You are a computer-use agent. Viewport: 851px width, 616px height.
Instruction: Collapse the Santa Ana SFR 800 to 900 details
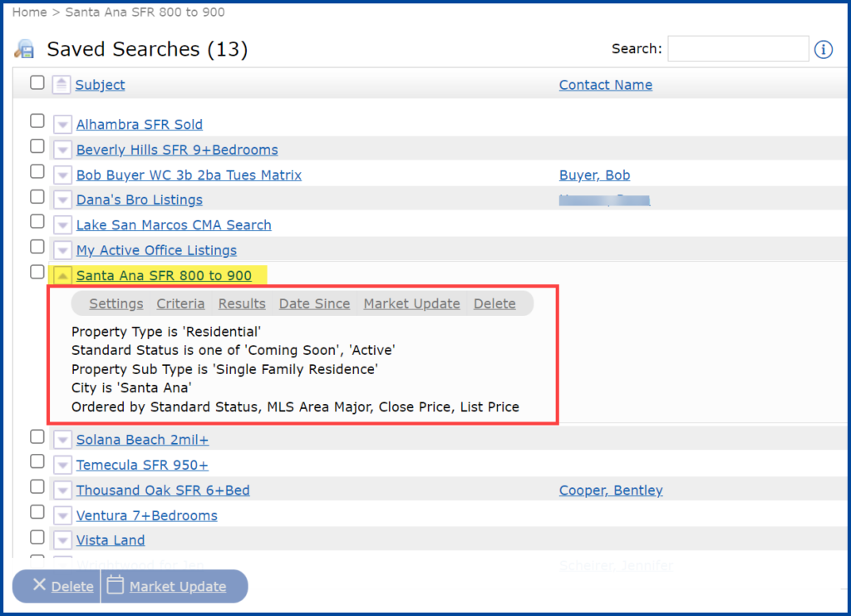pos(62,274)
